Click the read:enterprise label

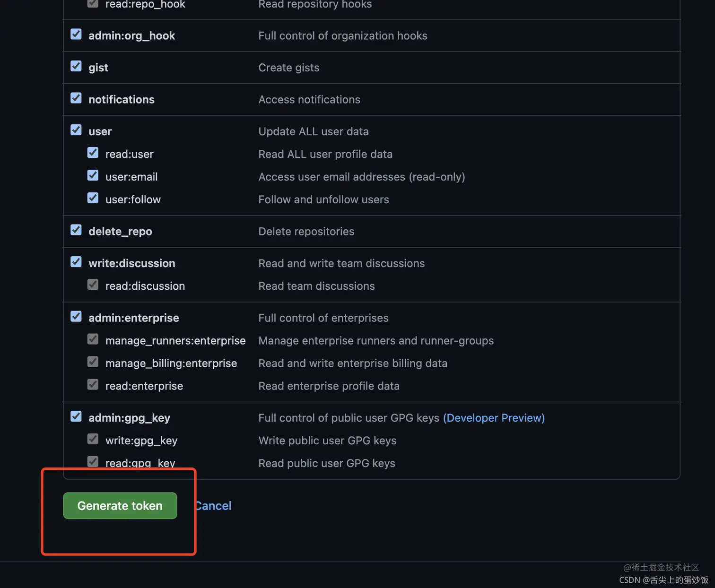pos(144,386)
